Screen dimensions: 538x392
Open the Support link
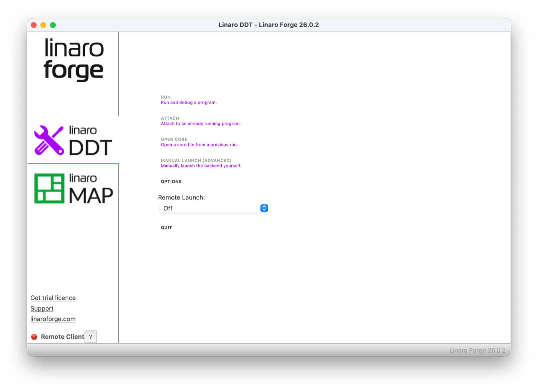42,308
